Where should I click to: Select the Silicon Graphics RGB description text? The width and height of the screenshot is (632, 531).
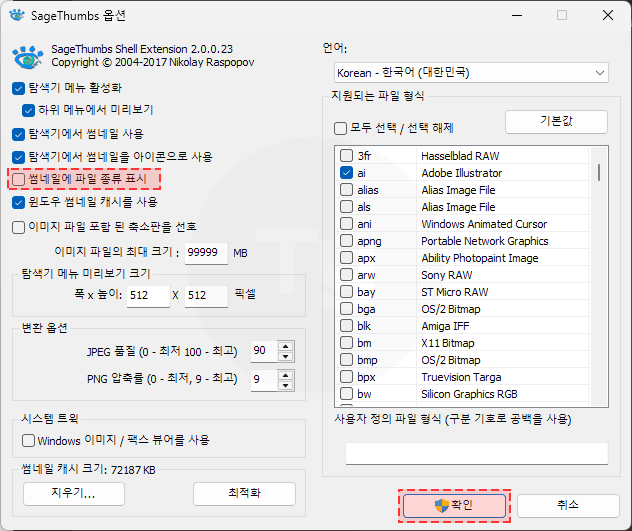tap(469, 394)
